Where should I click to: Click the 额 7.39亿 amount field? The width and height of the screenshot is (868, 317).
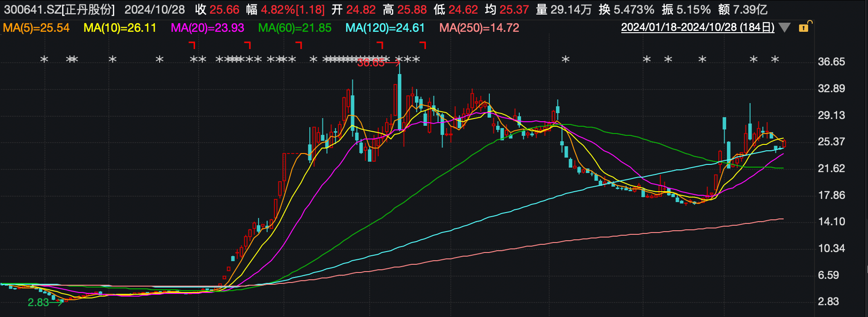point(742,10)
